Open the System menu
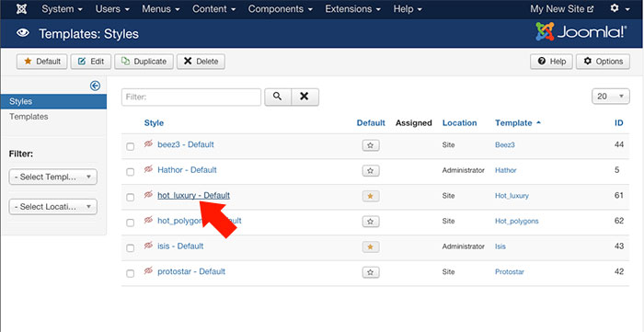Screen dimensions: 644x332 (62, 8)
